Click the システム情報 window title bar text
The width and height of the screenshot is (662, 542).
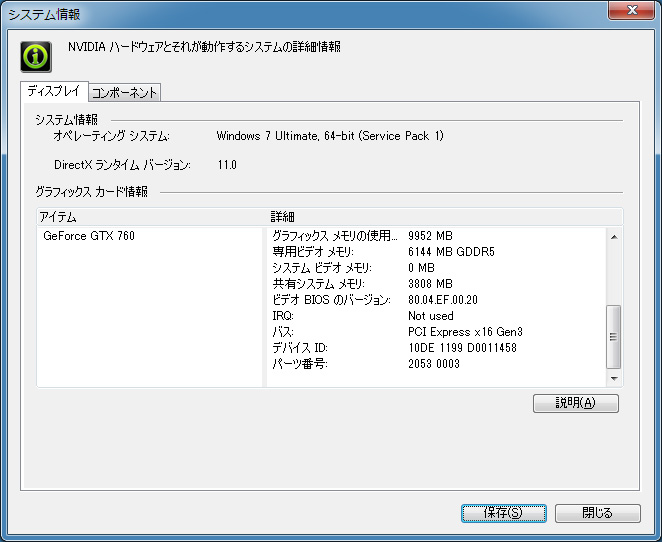click(x=44, y=14)
